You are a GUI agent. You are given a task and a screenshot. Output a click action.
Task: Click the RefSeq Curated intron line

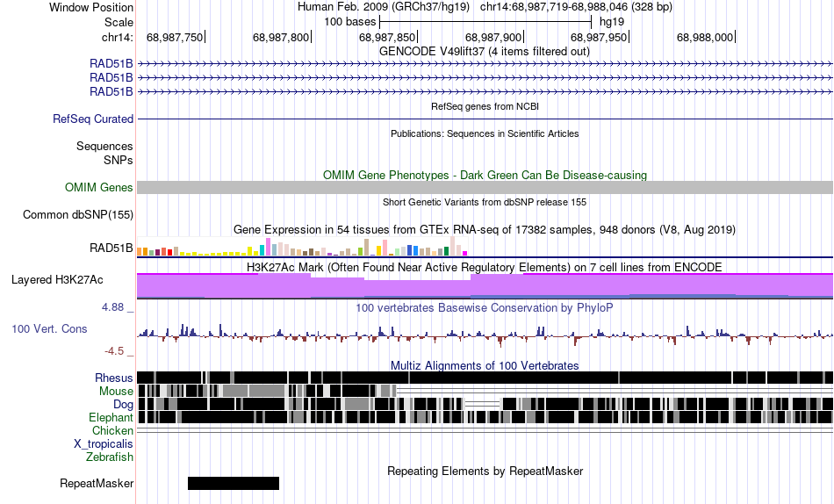click(485, 119)
